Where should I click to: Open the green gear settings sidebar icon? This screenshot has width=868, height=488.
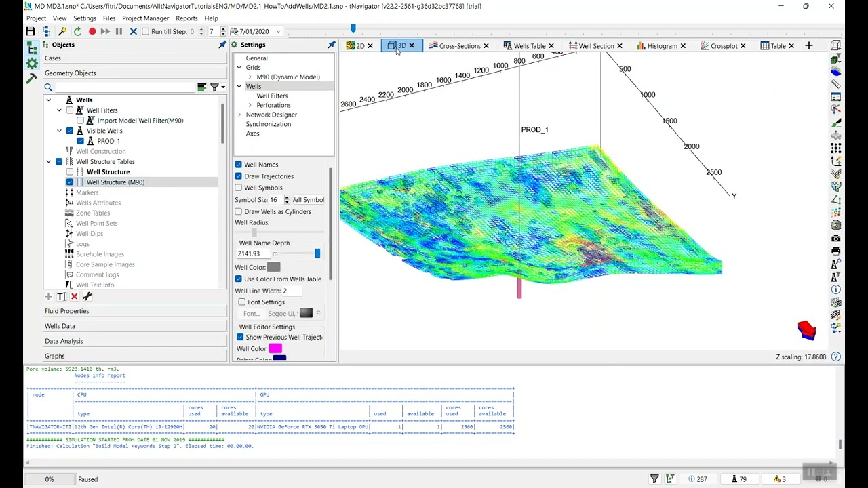(32, 64)
